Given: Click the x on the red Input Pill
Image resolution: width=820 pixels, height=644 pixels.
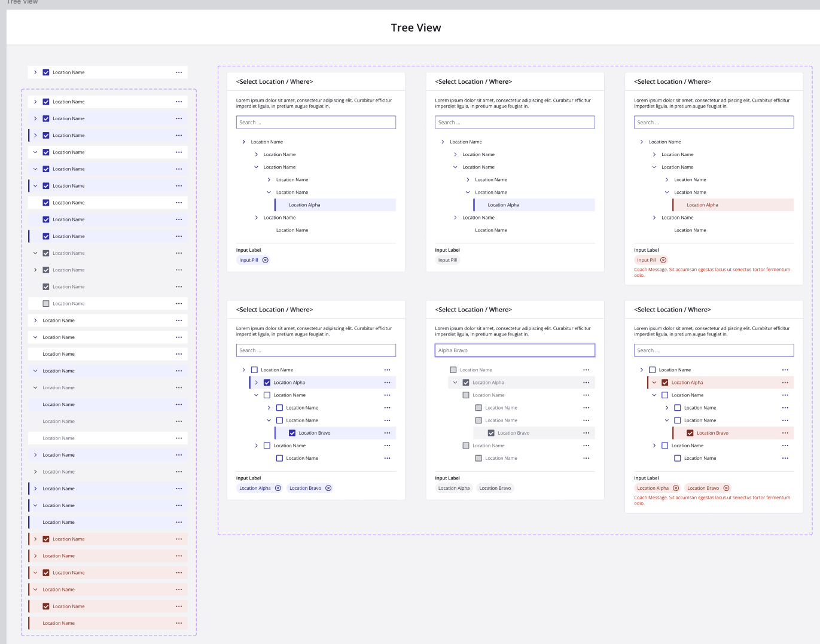Looking at the screenshot, I should click(x=663, y=260).
